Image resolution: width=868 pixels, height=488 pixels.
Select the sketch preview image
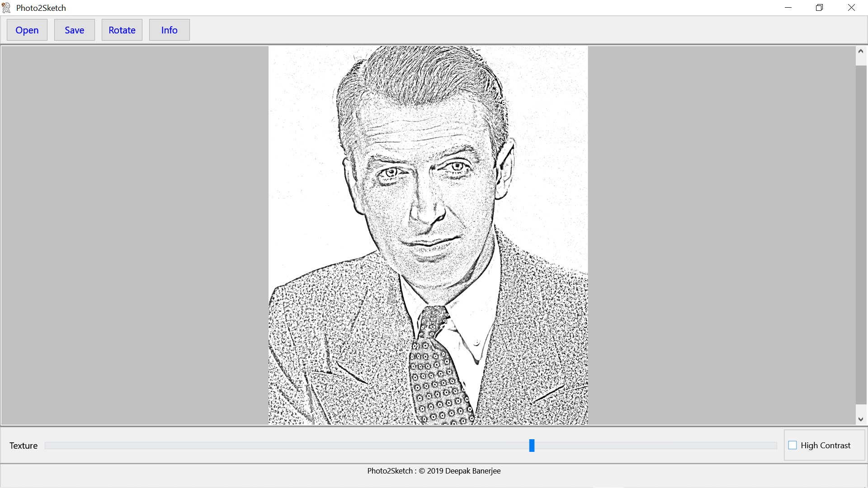pos(428,235)
